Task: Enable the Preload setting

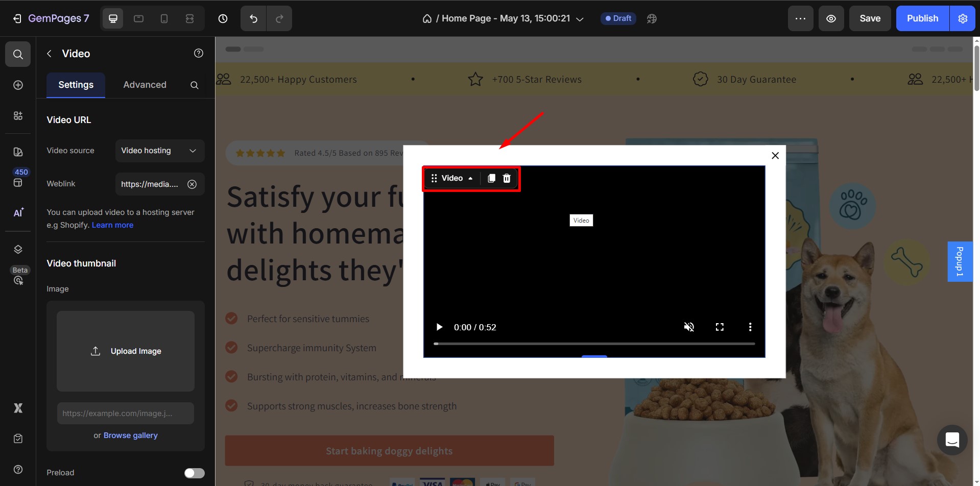Action: coord(194,473)
